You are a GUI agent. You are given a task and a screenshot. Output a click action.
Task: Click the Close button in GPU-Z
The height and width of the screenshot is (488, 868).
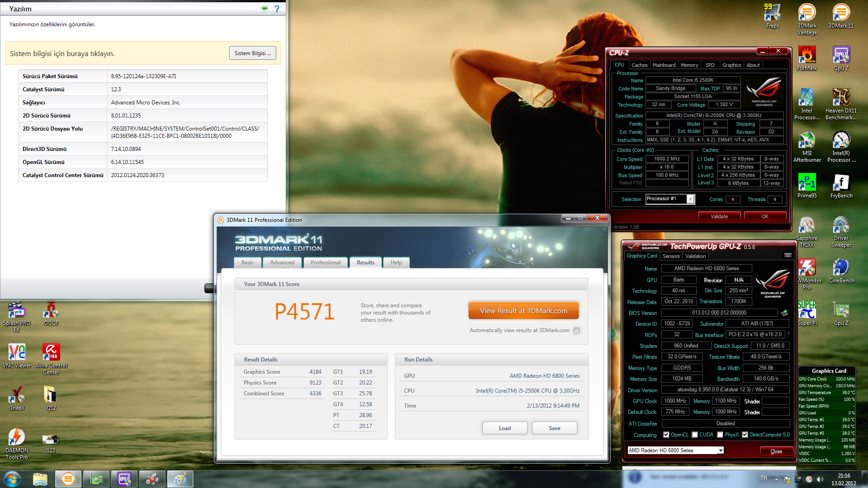[776, 451]
